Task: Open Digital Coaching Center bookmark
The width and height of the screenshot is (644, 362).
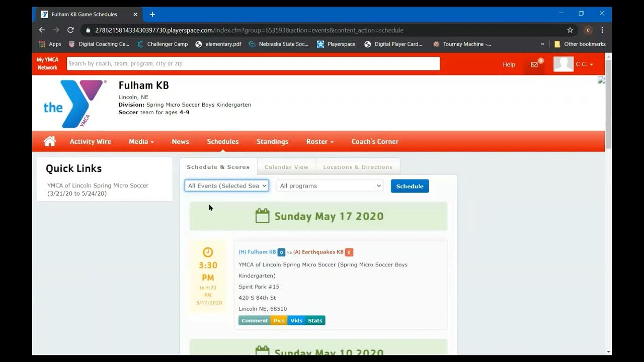Action: [x=99, y=44]
